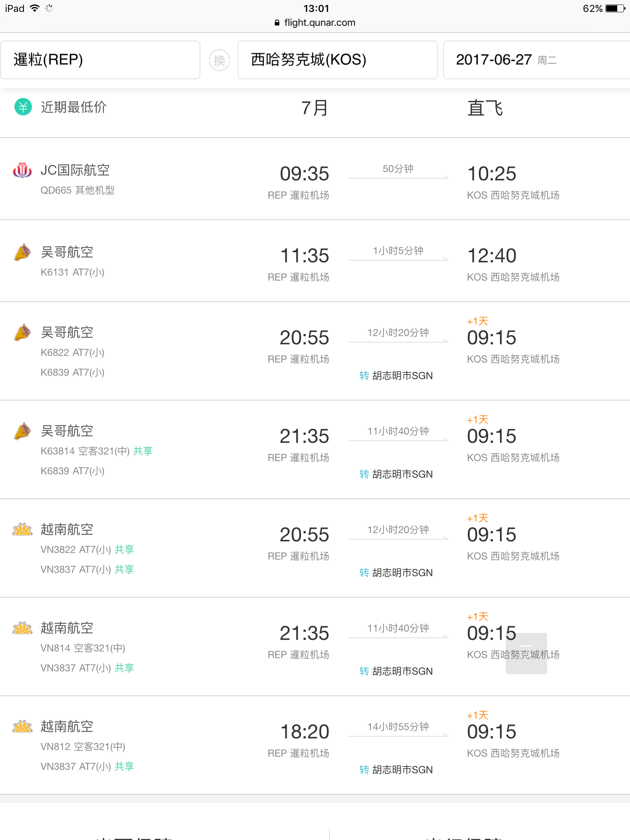Open VN3822 20:55 越南航空 flight

point(315,548)
